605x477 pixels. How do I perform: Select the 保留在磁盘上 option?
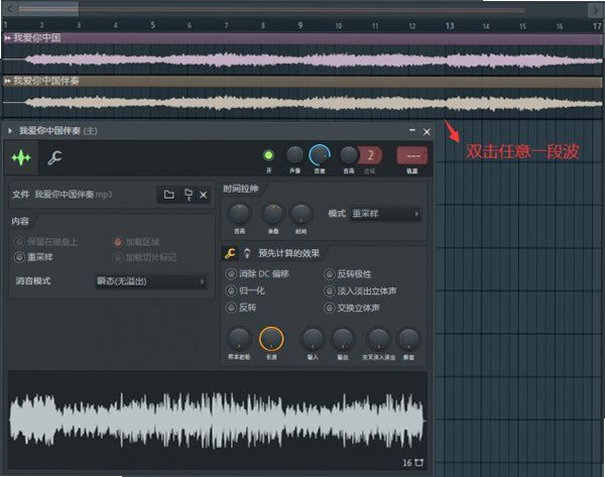[x=46, y=242]
